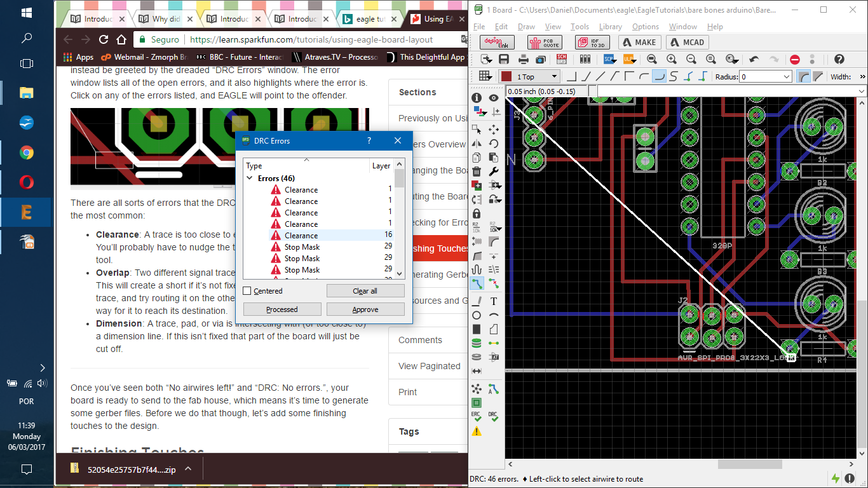Open the Tools menu
868x488 pixels.
pyautogui.click(x=580, y=27)
